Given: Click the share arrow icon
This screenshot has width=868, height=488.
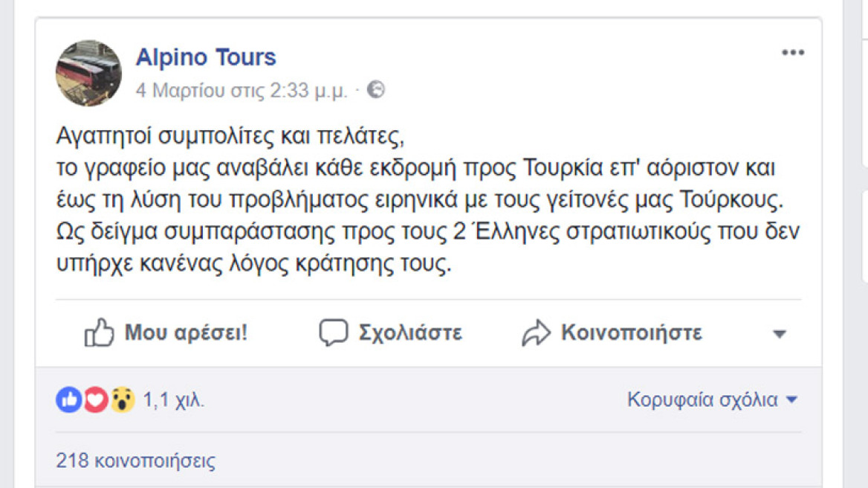Looking at the screenshot, I should (x=537, y=332).
